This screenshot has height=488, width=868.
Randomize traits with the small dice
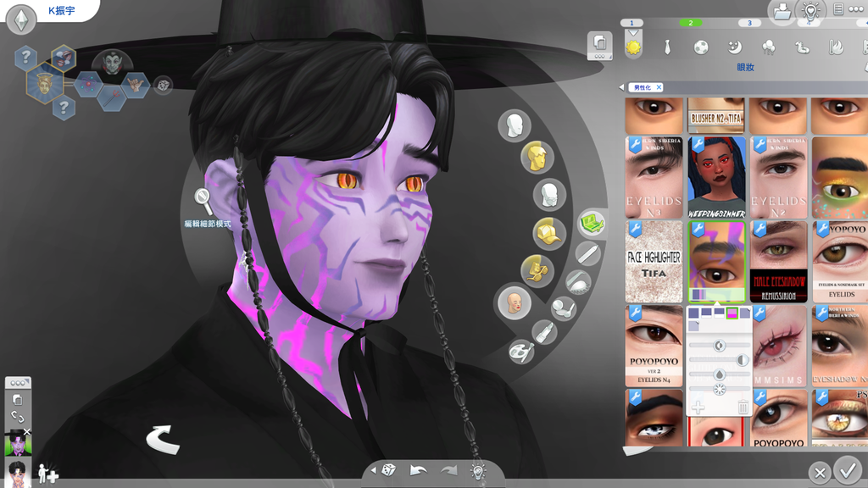(x=163, y=86)
